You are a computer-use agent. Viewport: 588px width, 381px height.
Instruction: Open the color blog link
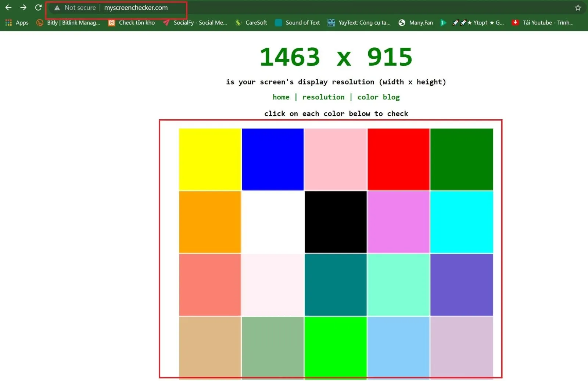click(x=378, y=97)
